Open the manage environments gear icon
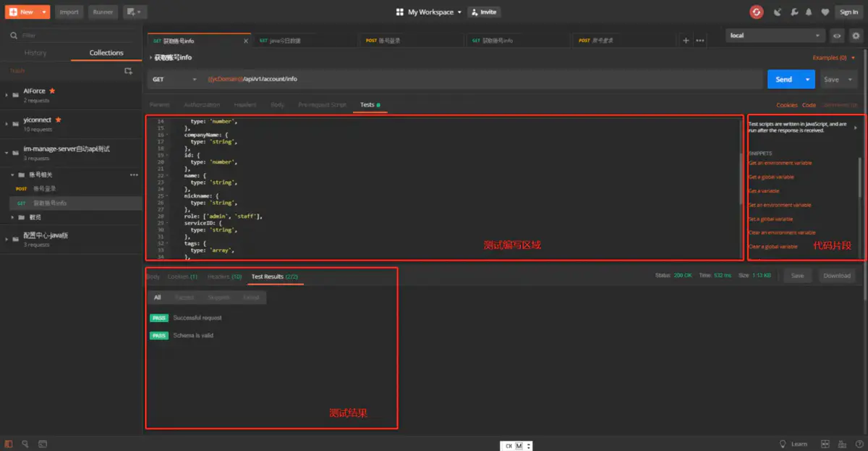This screenshot has height=451, width=868. point(856,35)
